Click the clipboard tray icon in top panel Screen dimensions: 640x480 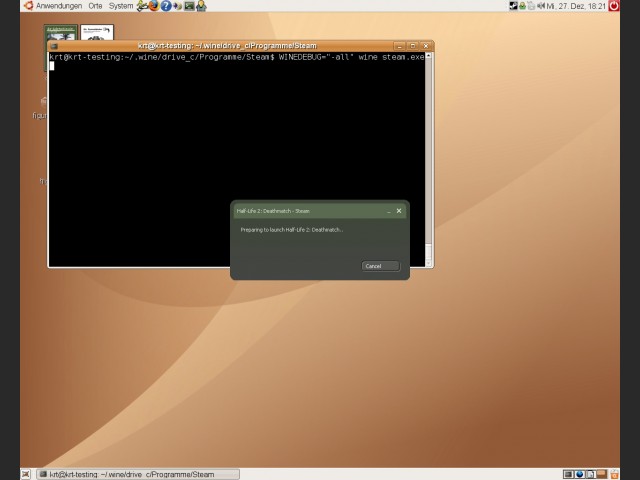click(x=531, y=6)
